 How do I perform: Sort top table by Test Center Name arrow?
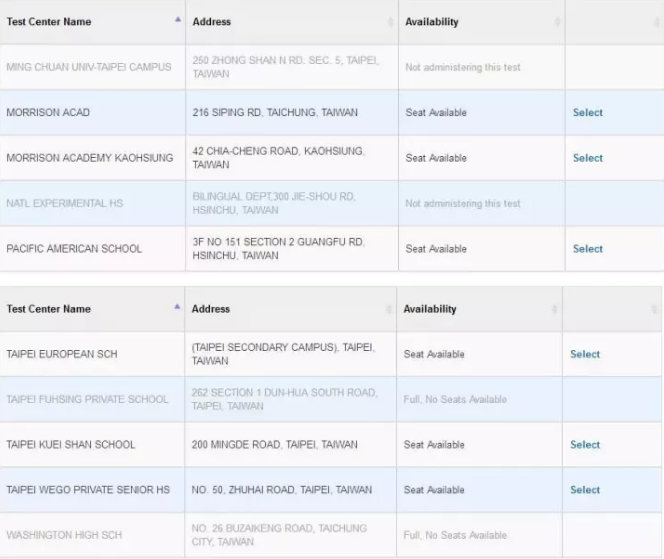[x=178, y=19]
